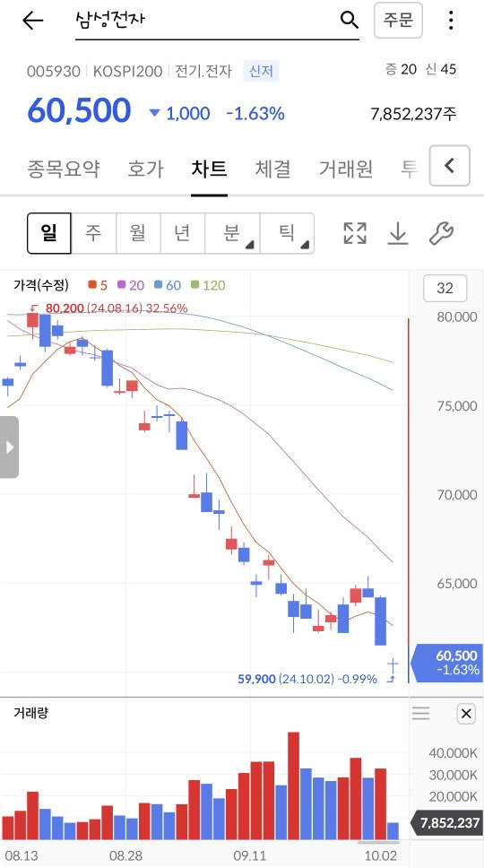Click the 5-day moving average legend

[x=98, y=285]
